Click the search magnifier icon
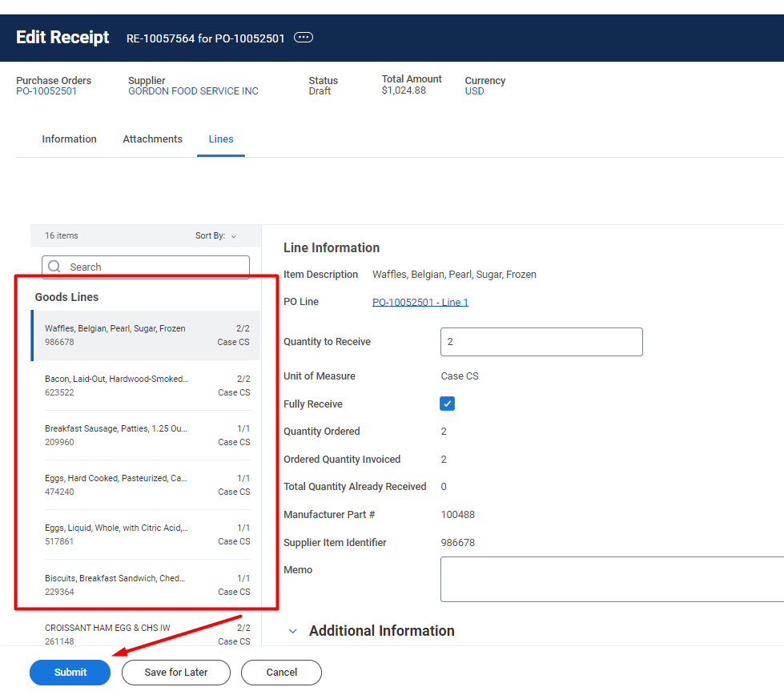 coord(54,267)
